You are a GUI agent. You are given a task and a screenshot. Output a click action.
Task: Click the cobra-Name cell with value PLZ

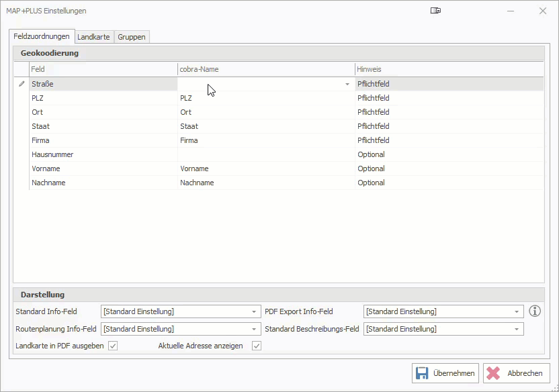[266, 98]
